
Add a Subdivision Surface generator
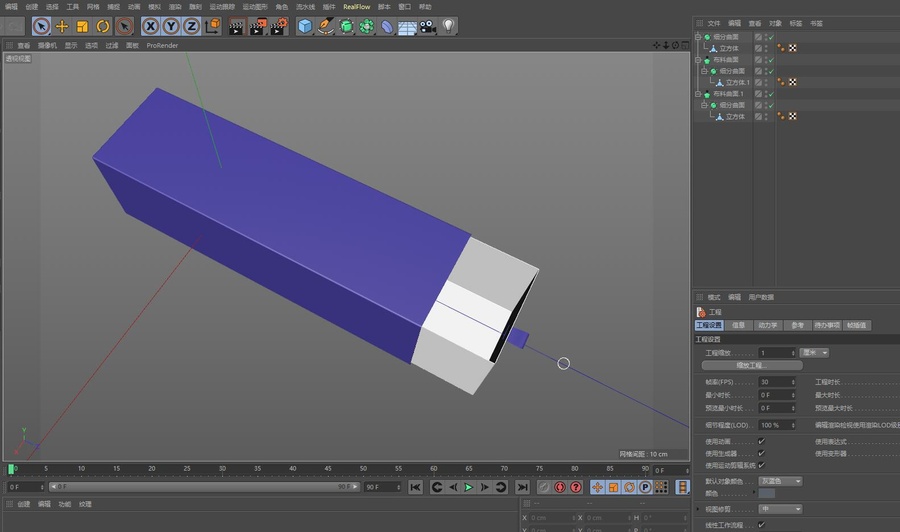tap(346, 26)
